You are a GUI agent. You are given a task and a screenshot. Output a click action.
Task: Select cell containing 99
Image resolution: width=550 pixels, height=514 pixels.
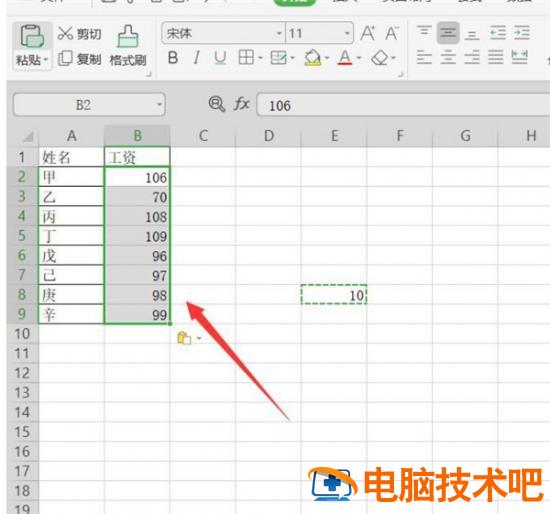[137, 314]
